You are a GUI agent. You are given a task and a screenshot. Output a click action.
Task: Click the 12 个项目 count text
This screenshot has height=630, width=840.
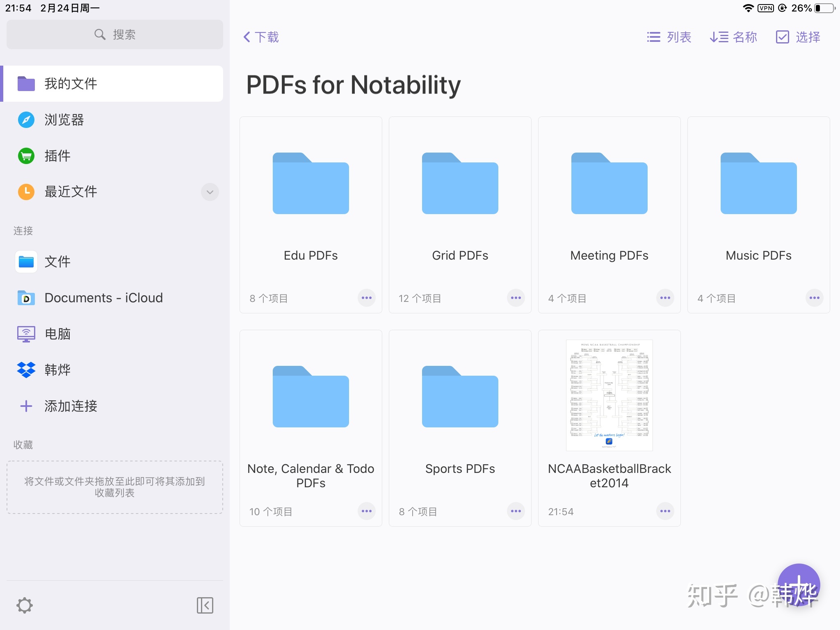click(420, 298)
